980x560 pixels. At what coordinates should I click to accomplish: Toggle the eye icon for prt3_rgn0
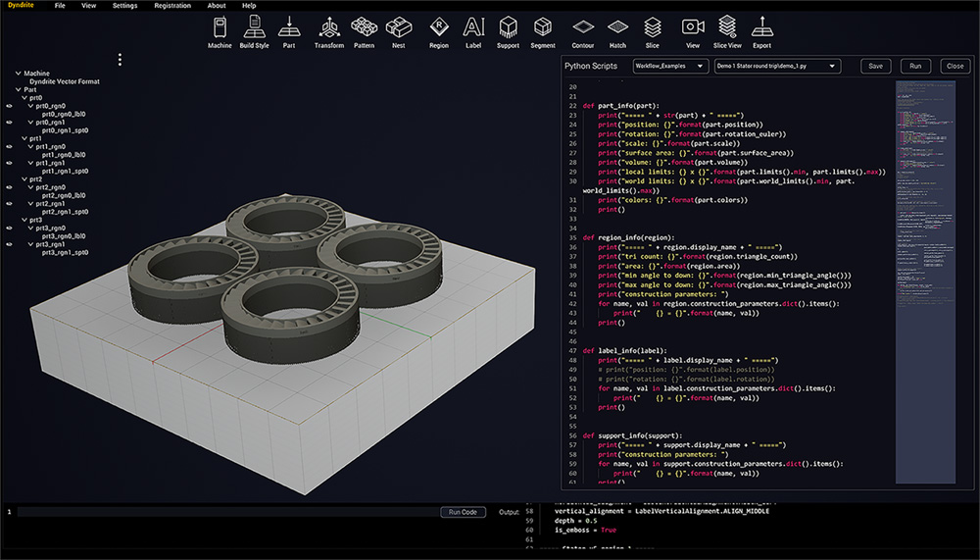click(9, 228)
